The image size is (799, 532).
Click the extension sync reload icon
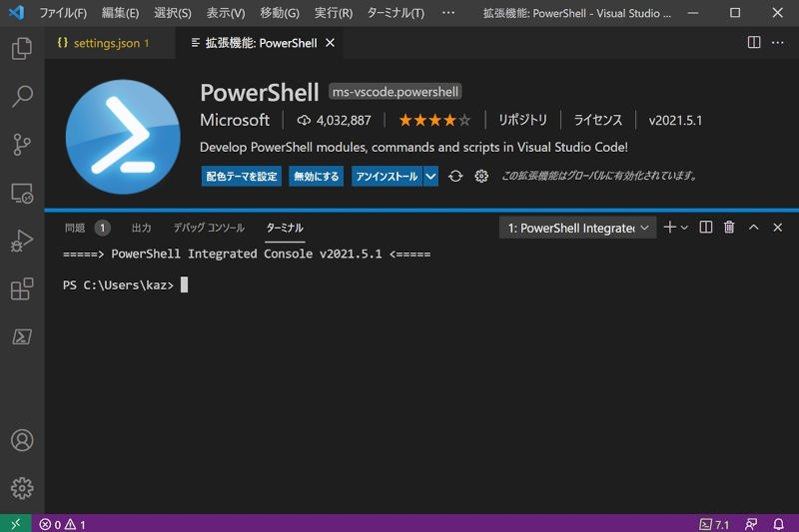(x=455, y=176)
